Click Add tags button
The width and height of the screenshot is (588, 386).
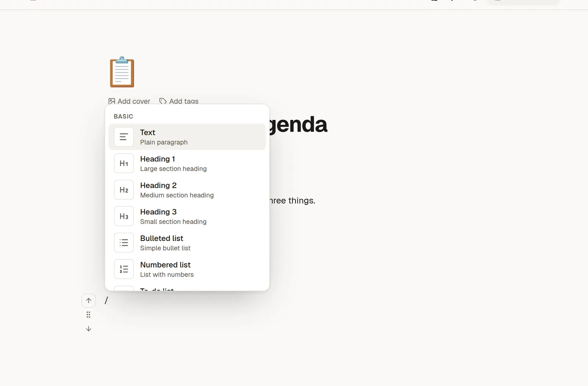[179, 101]
